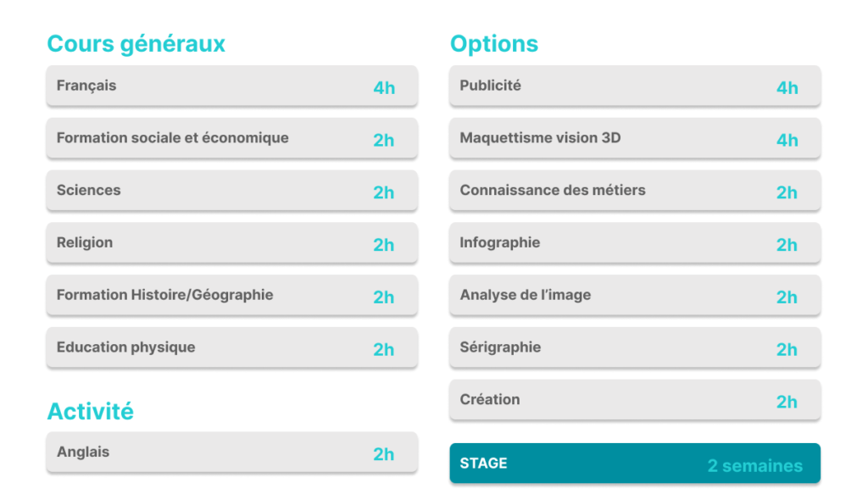This screenshot has height=494, width=868.
Task: Select Connaissance des métiers row
Action: pyautogui.click(x=635, y=191)
